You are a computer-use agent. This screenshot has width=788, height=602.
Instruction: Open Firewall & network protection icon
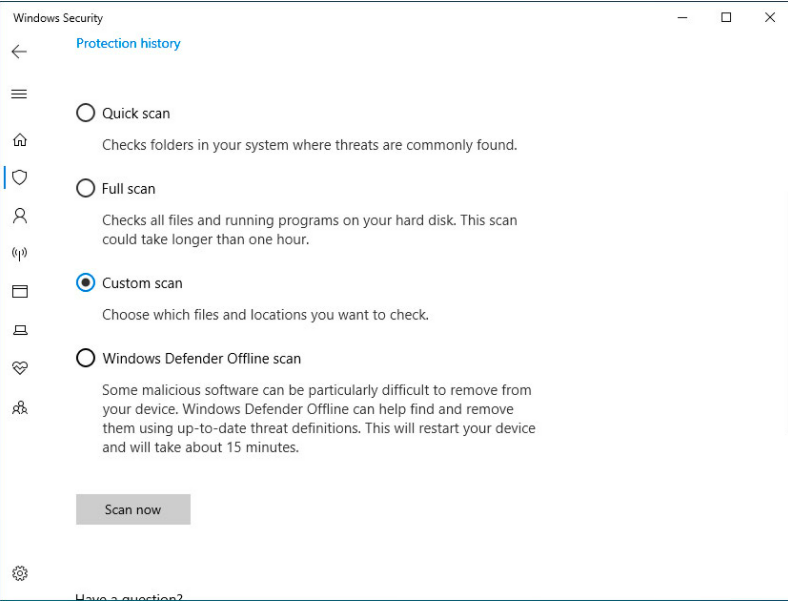pos(20,254)
